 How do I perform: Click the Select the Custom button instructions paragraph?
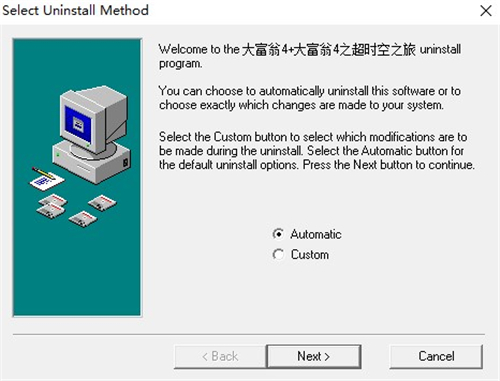[x=317, y=151]
